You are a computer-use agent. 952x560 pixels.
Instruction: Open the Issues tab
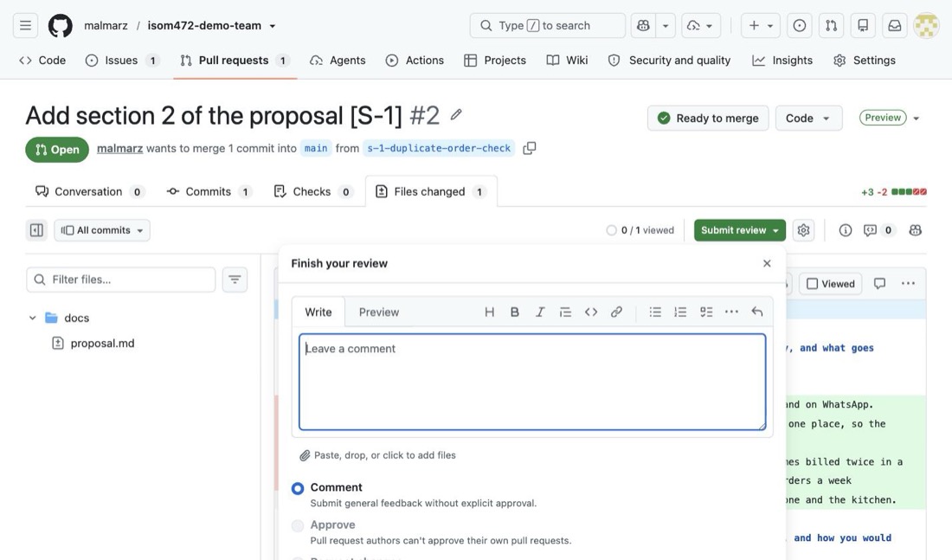pyautogui.click(x=122, y=60)
